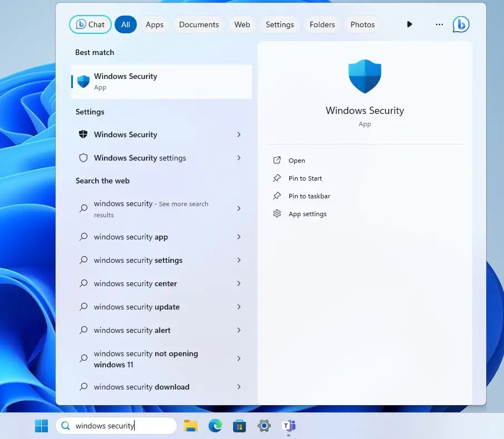
Task: Click magnifier icon beside windows security alert
Action: click(83, 330)
